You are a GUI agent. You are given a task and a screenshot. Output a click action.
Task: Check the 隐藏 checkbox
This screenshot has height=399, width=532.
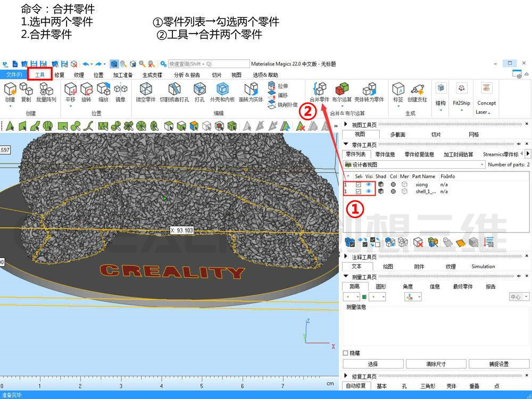point(345,353)
